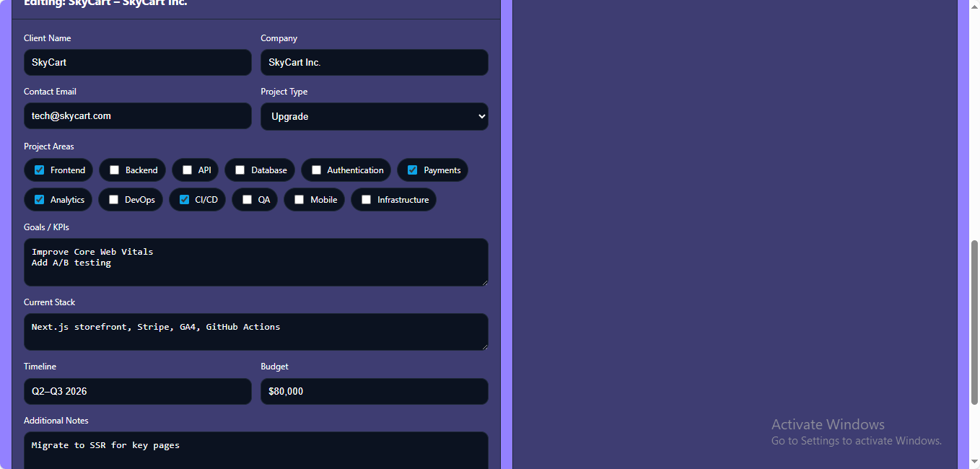Click into the Goals / KPIs textarea
This screenshot has height=469, width=980.
coord(256,262)
